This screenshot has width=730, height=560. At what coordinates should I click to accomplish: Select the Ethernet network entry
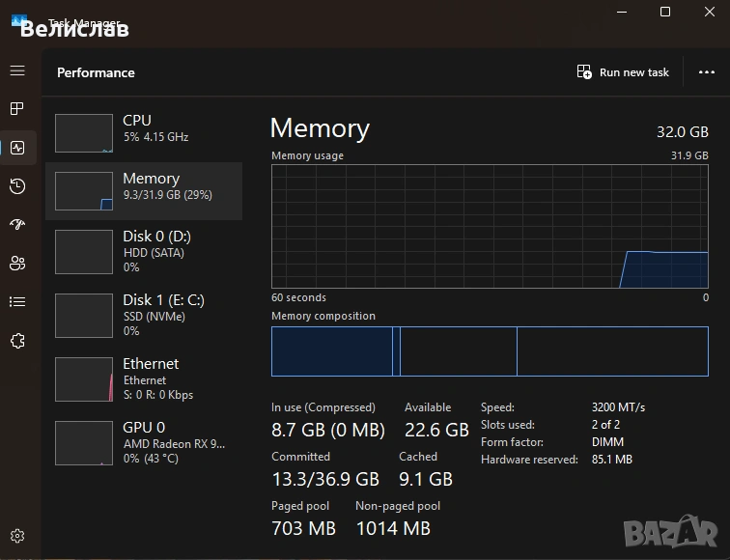click(x=143, y=378)
